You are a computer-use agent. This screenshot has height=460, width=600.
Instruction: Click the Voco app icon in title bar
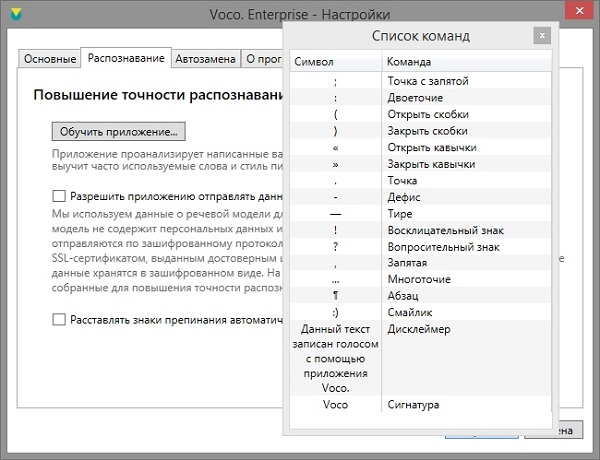point(14,15)
